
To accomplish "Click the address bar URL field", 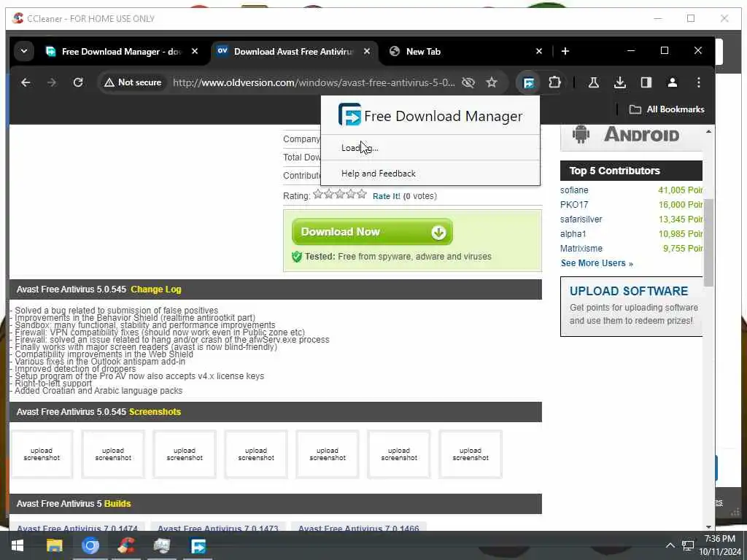I will tap(314, 83).
